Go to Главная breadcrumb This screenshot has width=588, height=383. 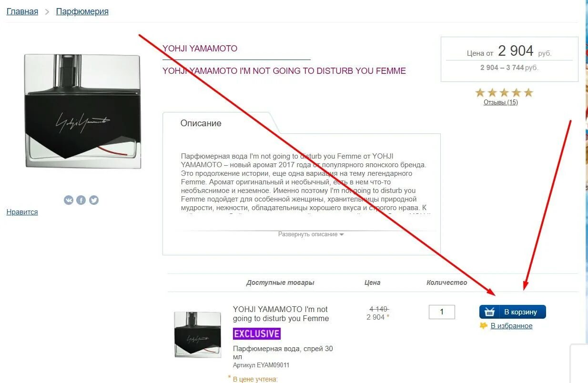pos(22,11)
